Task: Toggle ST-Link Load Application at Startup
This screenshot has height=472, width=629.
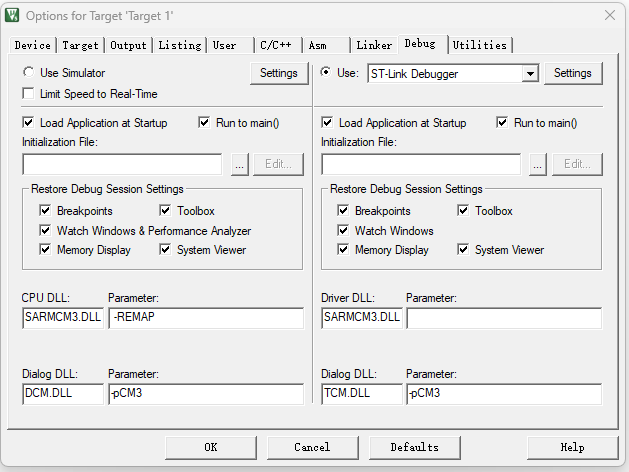Action: coord(327,123)
